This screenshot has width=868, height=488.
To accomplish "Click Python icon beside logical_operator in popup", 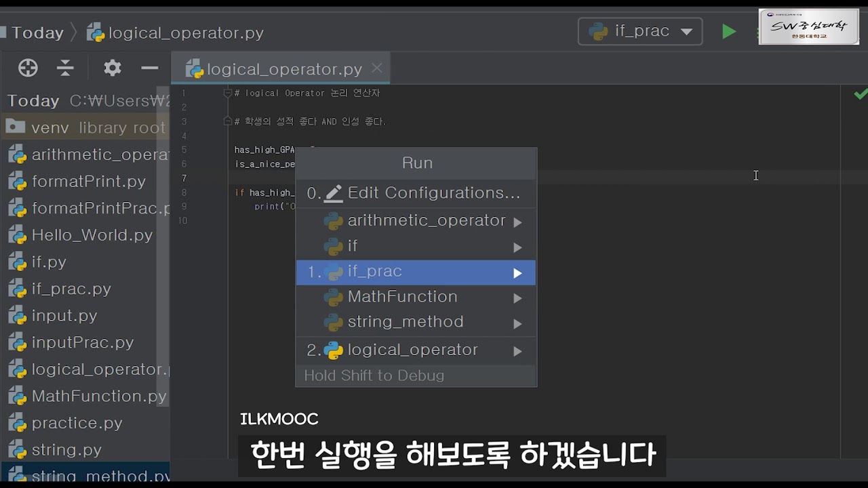I will tap(333, 350).
